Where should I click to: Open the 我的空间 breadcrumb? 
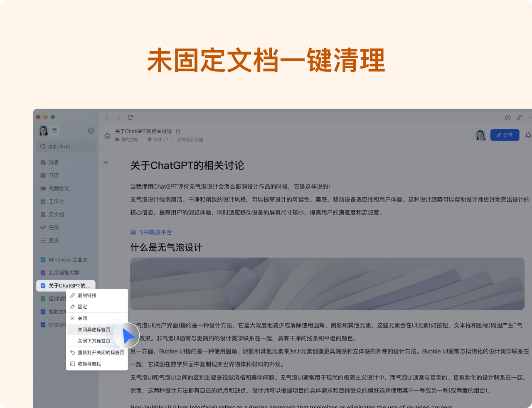(x=127, y=140)
